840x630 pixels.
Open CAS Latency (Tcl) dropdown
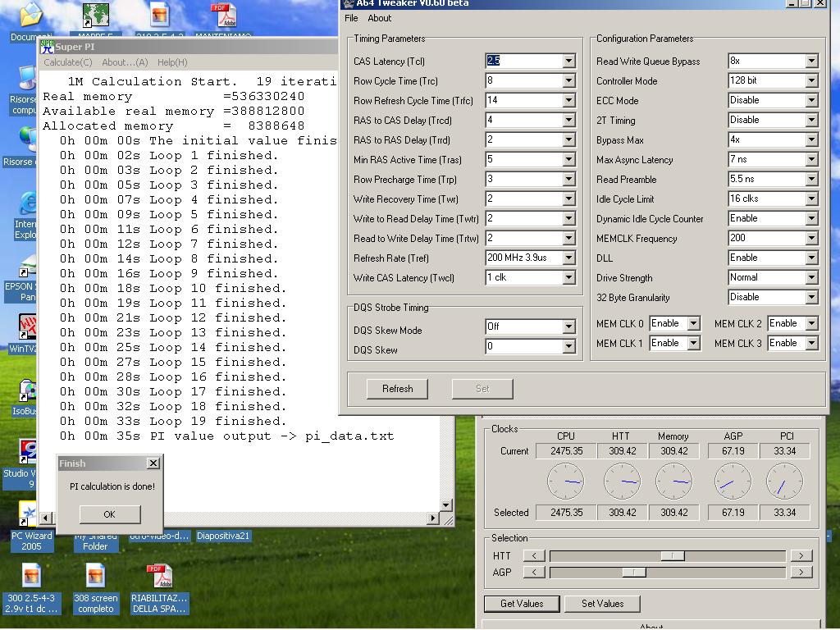[x=569, y=61]
